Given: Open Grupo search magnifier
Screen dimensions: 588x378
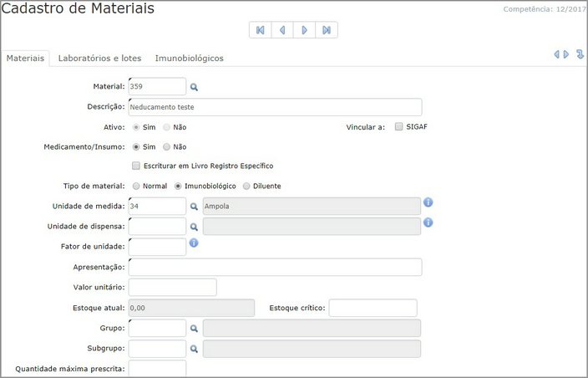Looking at the screenshot, I should click(194, 329).
